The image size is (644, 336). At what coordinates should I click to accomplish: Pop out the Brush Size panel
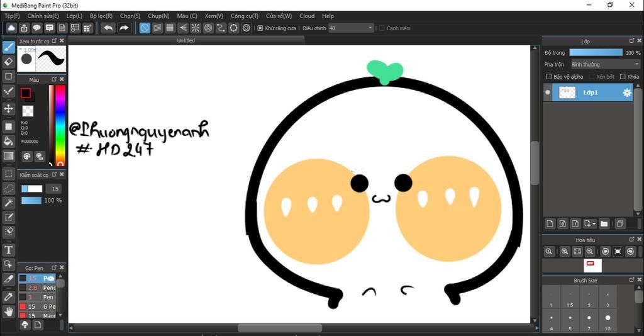pos(631,280)
